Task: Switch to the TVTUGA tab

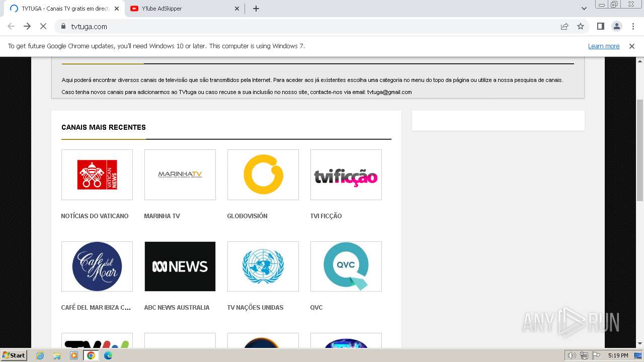Action: 64,9
